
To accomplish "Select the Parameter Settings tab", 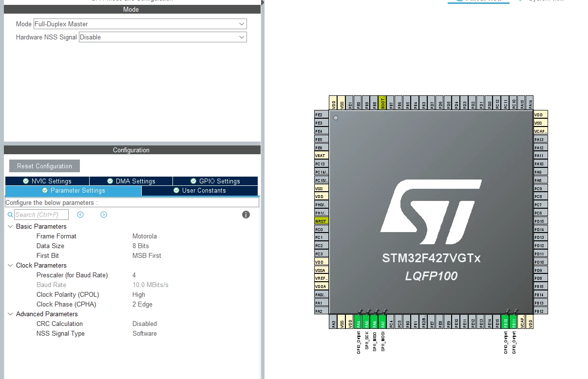I will coord(73,191).
